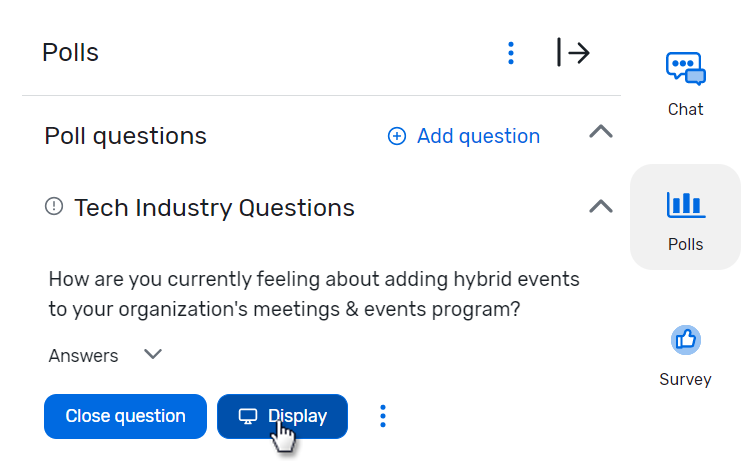Screen dimensions: 750x461
Task: Click the monitor icon in Display button
Action: pyautogui.click(x=248, y=416)
